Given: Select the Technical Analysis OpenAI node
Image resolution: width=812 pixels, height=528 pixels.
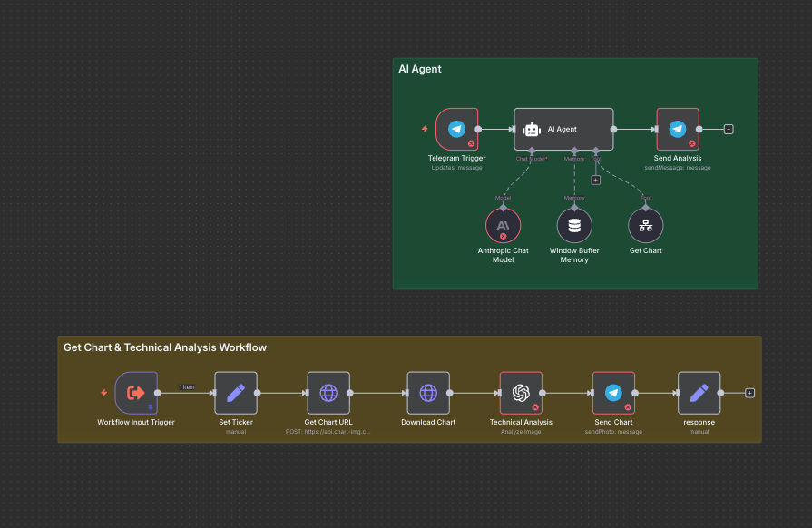Looking at the screenshot, I should pyautogui.click(x=521, y=393).
